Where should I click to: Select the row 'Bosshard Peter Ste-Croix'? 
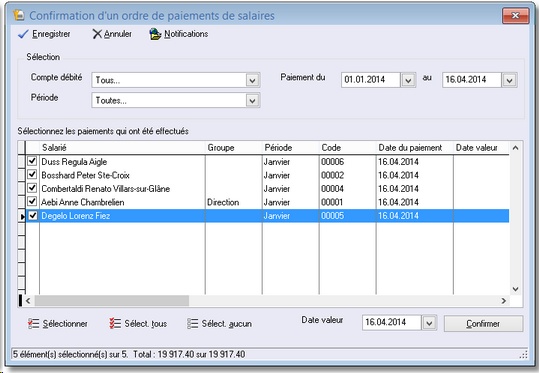267,175
